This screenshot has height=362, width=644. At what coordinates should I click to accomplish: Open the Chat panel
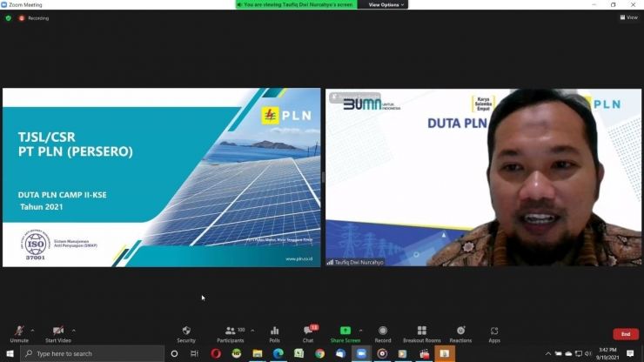pyautogui.click(x=308, y=334)
